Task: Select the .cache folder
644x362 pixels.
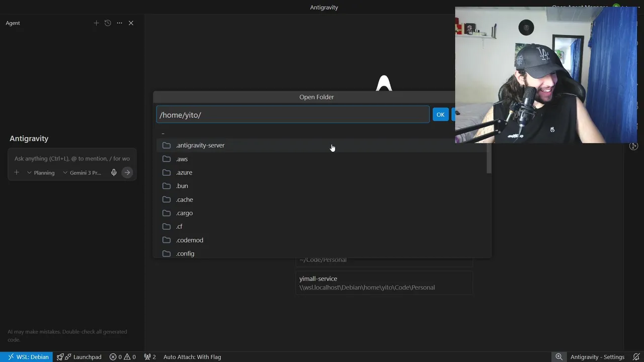Action: pos(322,200)
